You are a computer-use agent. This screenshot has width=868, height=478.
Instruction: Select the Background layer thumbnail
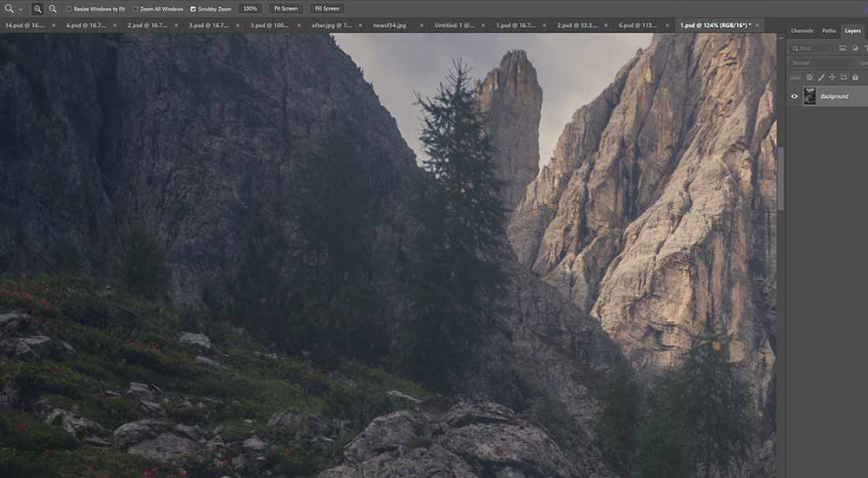809,96
